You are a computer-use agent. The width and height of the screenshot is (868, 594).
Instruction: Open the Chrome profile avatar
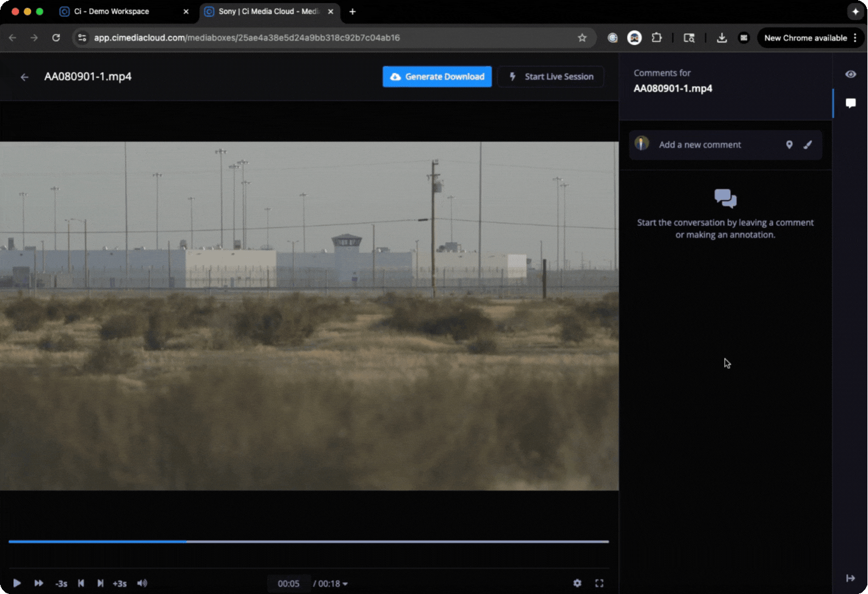tap(634, 38)
